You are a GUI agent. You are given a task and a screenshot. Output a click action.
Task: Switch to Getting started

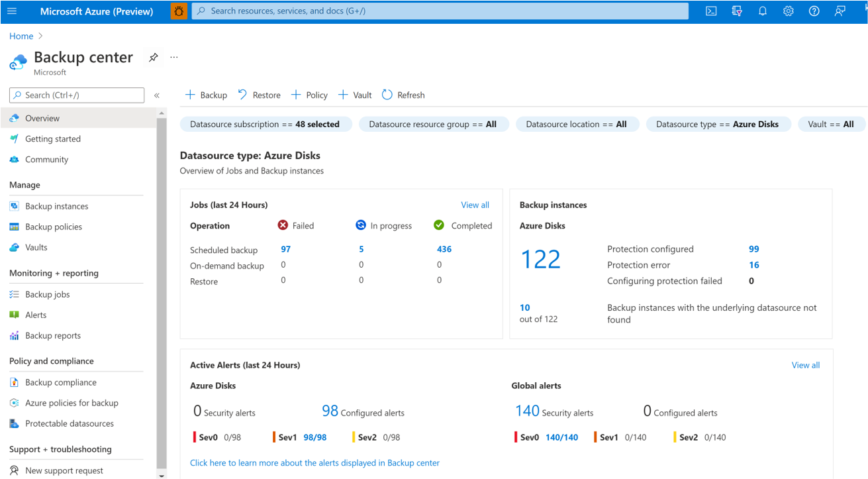click(x=54, y=138)
